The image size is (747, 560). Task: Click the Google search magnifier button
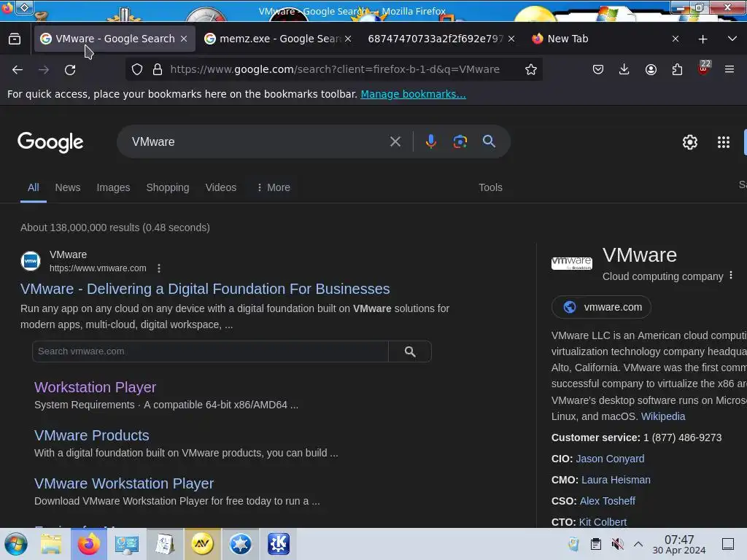(489, 141)
